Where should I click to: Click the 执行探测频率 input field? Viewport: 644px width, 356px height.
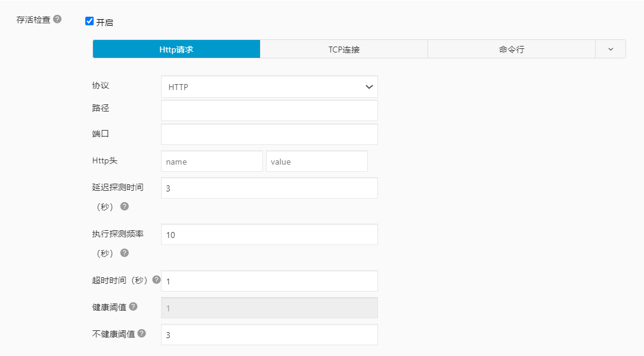270,234
